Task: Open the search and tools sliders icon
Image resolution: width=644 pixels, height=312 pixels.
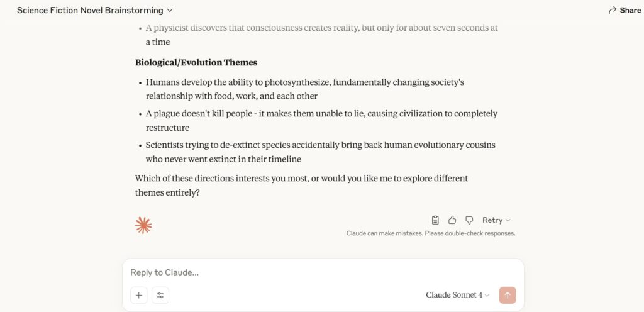Action: [160, 295]
